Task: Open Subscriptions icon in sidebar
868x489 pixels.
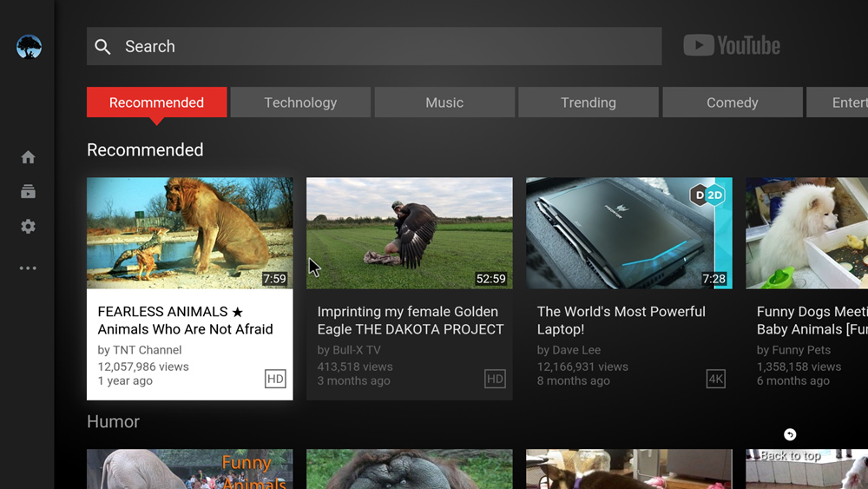Action: pyautogui.click(x=29, y=192)
